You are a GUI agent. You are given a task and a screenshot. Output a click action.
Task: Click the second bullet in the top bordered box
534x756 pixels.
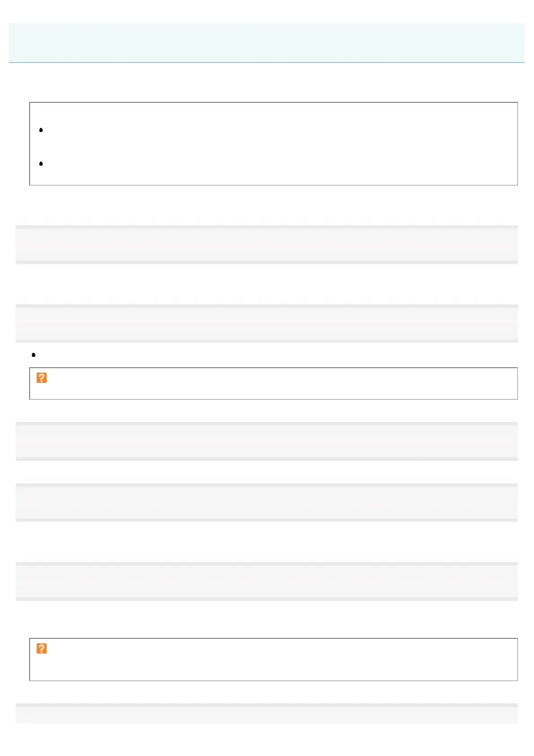tap(41, 164)
